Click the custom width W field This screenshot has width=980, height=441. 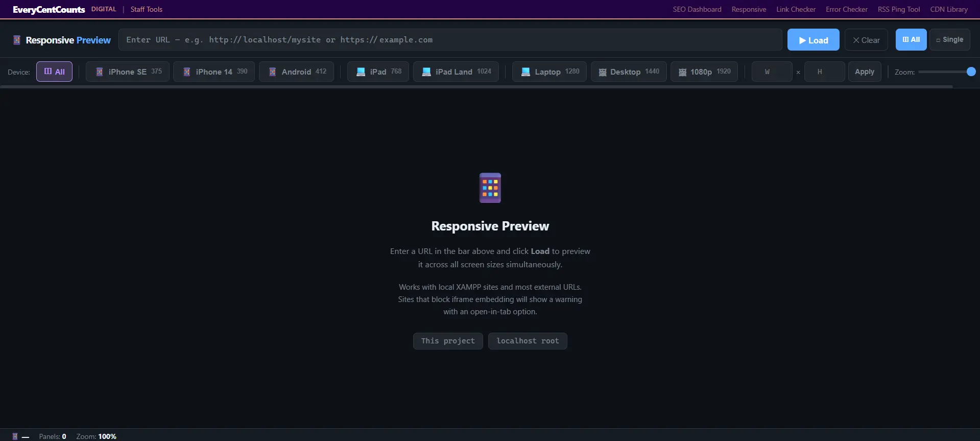point(772,72)
